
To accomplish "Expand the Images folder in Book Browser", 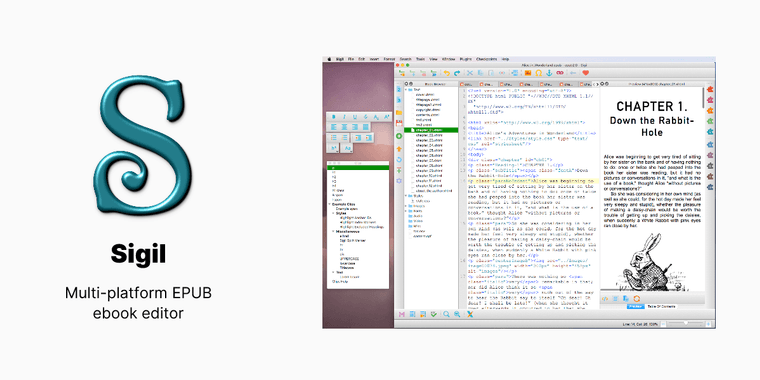I will point(406,206).
